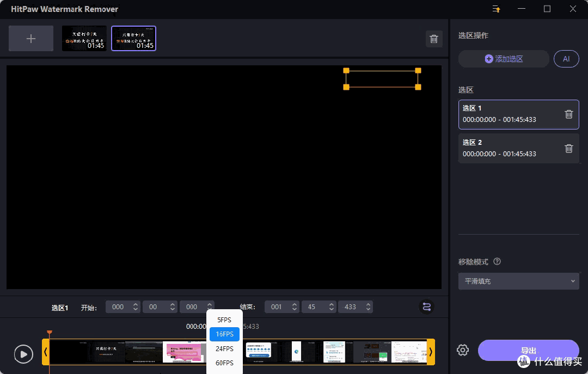Delete the video with top trash icon
This screenshot has width=588, height=374.
point(434,39)
